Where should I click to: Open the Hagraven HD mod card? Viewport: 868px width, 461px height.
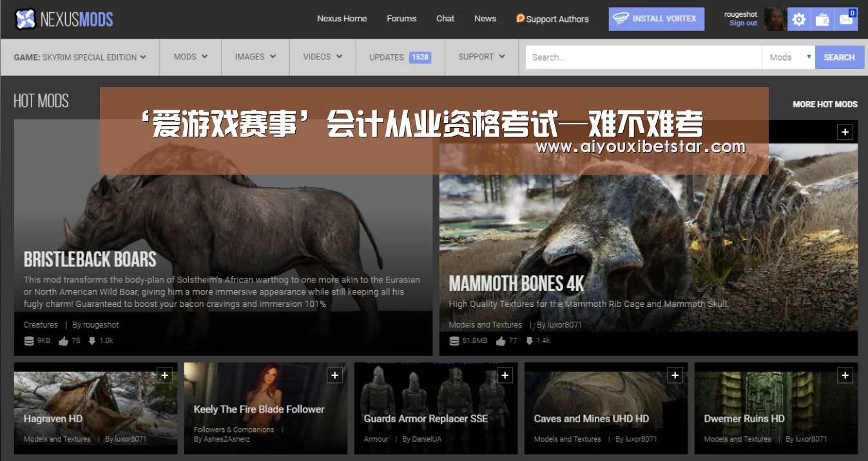[x=95, y=408]
